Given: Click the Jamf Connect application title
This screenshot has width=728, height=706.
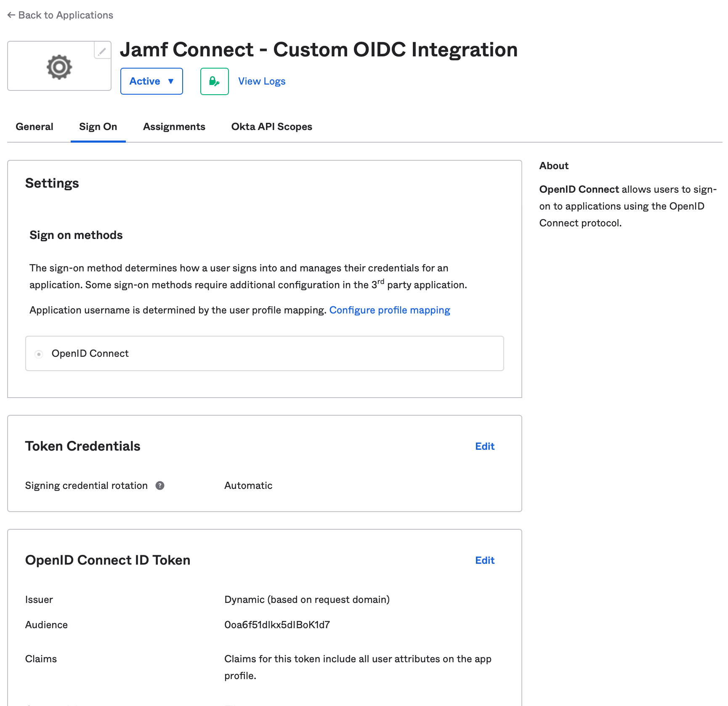Looking at the screenshot, I should [319, 50].
